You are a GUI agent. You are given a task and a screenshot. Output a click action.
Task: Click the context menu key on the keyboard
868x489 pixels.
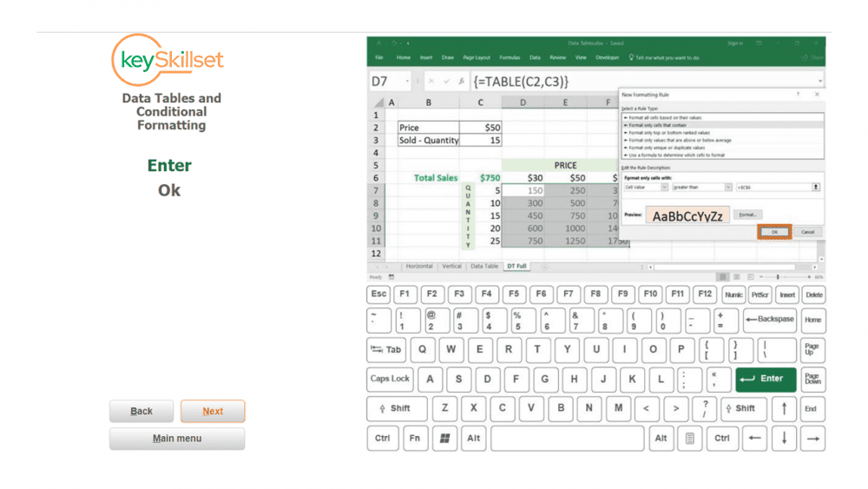pos(690,438)
